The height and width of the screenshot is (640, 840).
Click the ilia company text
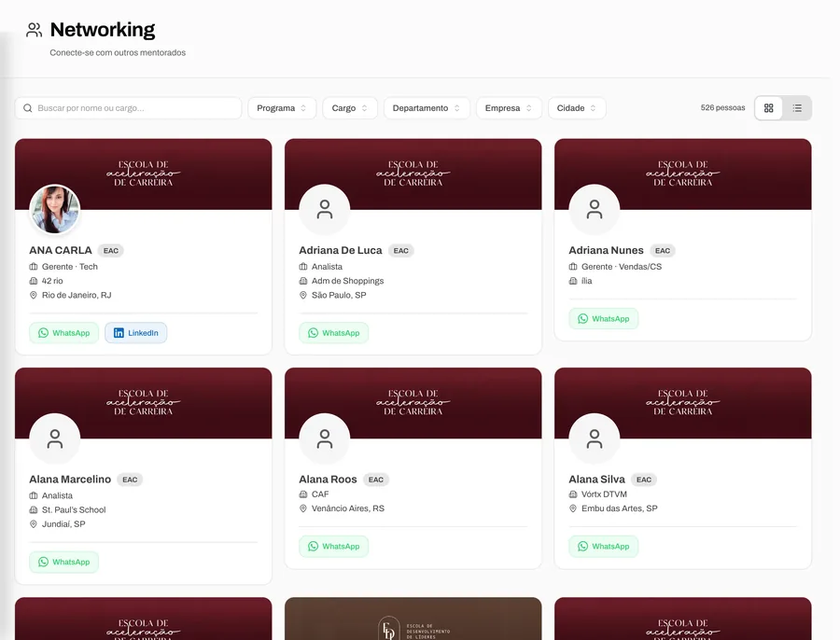pyautogui.click(x=587, y=281)
